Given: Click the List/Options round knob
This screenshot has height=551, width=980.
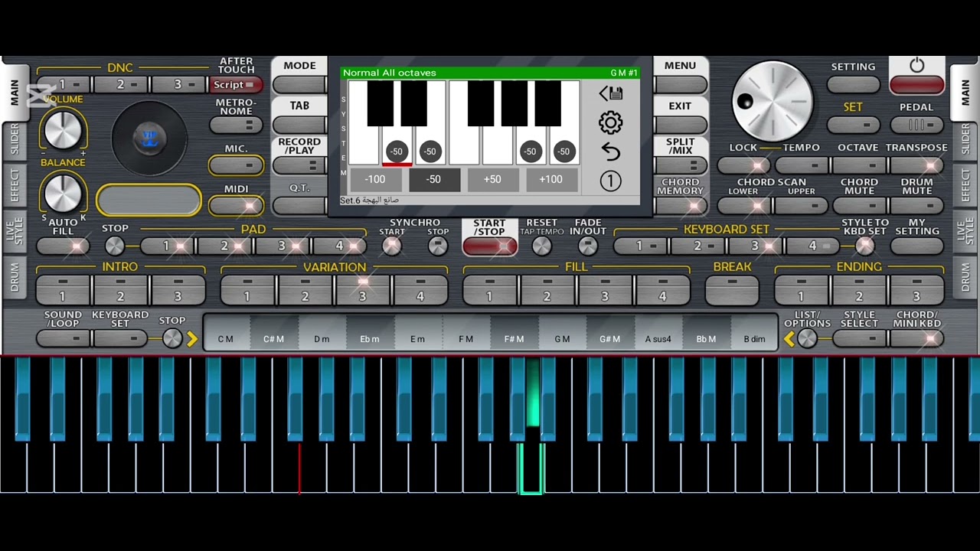Looking at the screenshot, I should point(807,338).
